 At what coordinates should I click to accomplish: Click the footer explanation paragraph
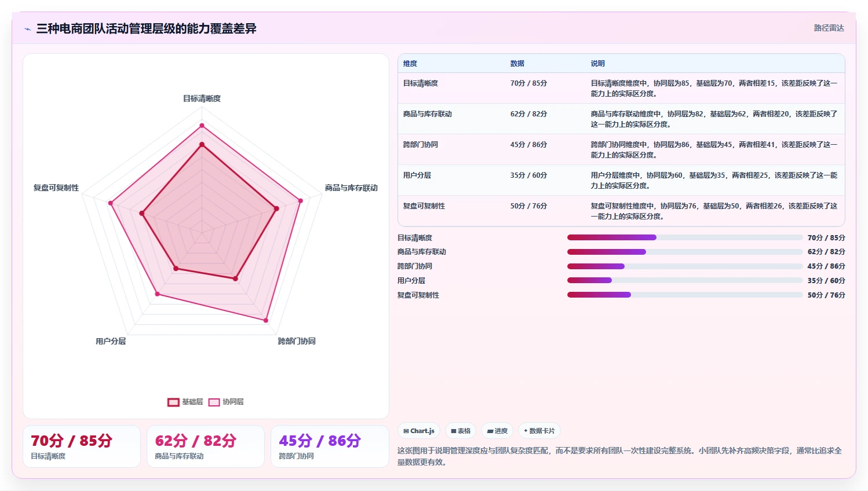click(x=619, y=456)
